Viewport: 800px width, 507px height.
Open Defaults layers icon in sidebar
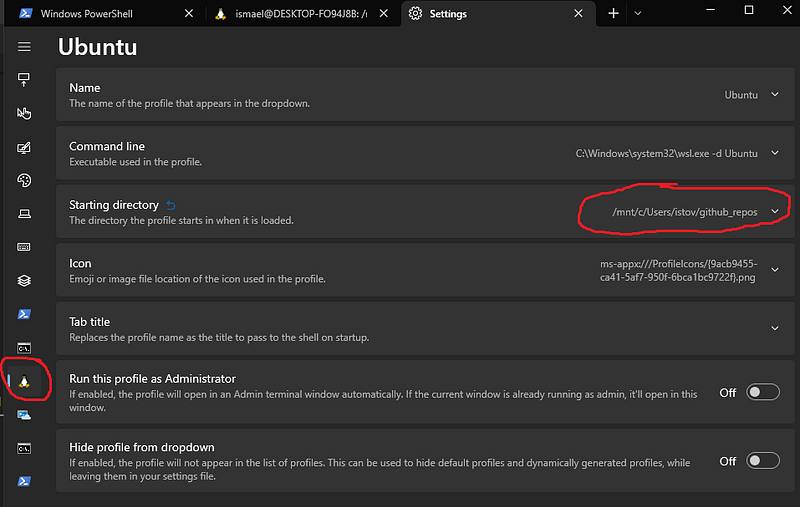(x=24, y=281)
